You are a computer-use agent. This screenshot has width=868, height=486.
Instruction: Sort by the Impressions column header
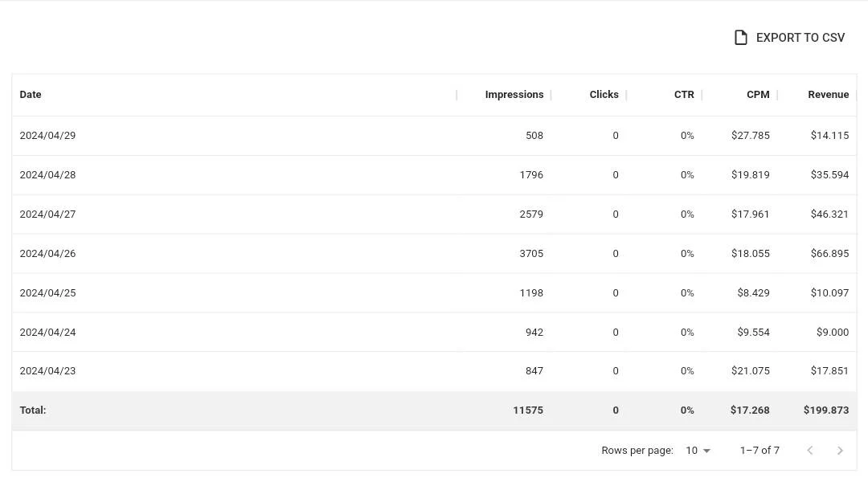[514, 95]
